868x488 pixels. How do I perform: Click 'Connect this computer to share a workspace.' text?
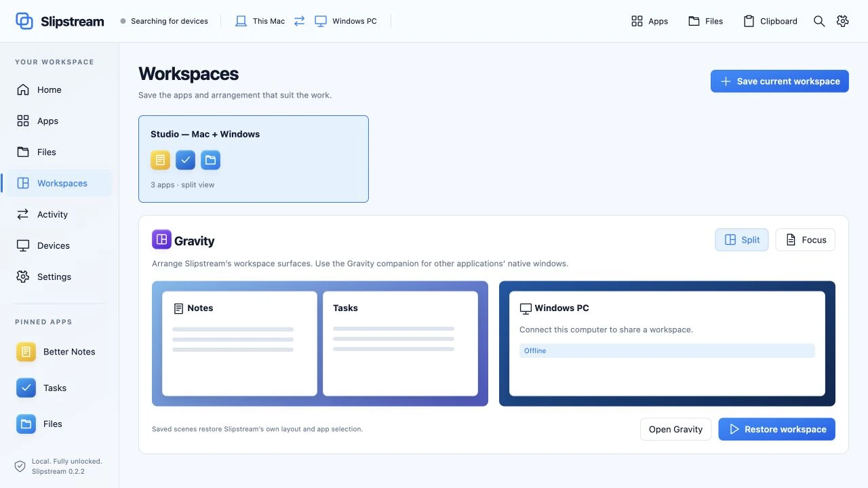click(606, 330)
